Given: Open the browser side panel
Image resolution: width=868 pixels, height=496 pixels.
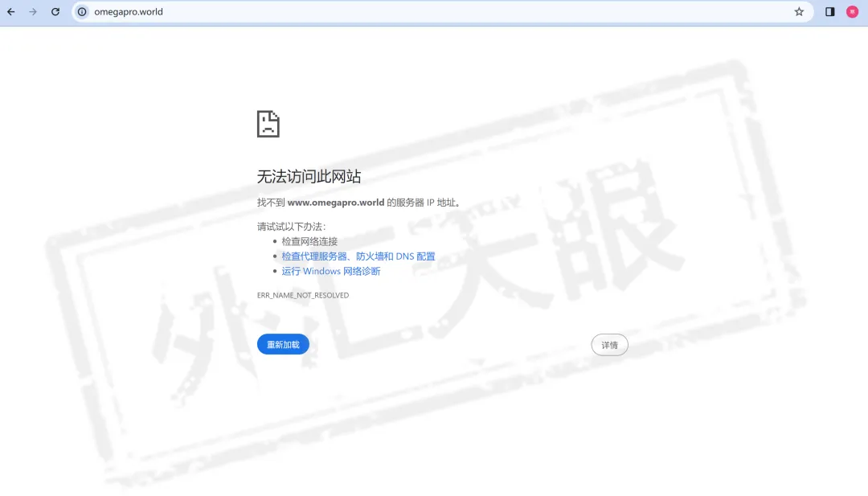Looking at the screenshot, I should pos(829,11).
